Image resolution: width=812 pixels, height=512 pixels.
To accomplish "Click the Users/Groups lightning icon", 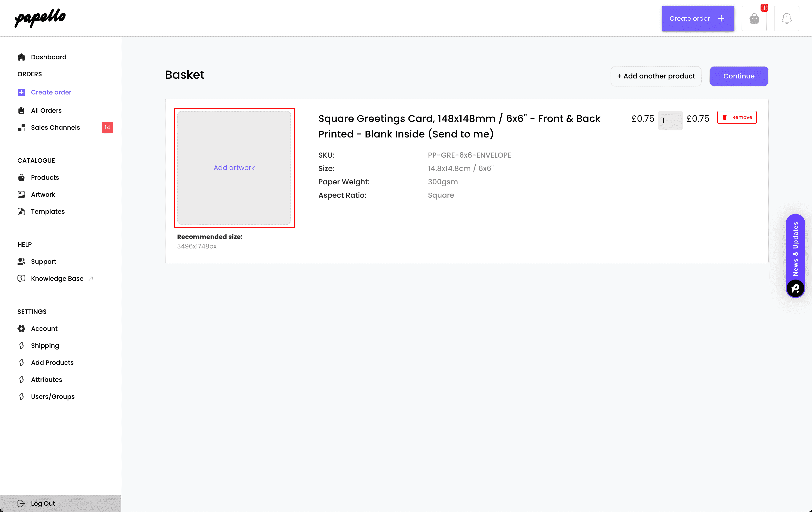I will (21, 397).
